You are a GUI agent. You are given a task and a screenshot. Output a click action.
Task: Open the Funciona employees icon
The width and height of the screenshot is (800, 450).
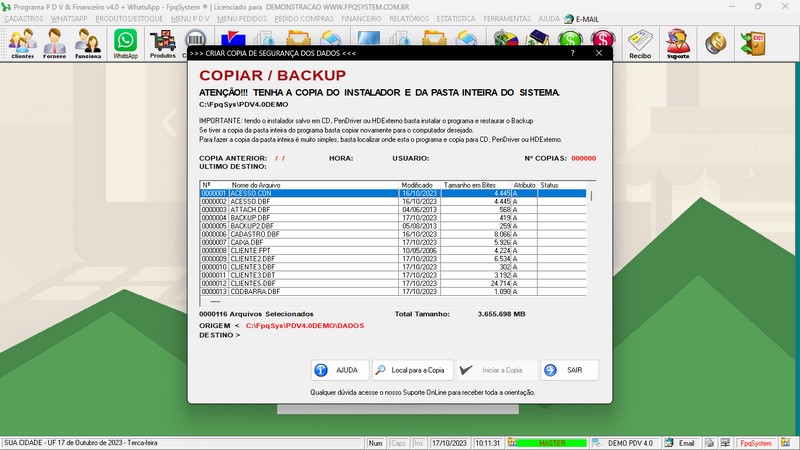88,43
